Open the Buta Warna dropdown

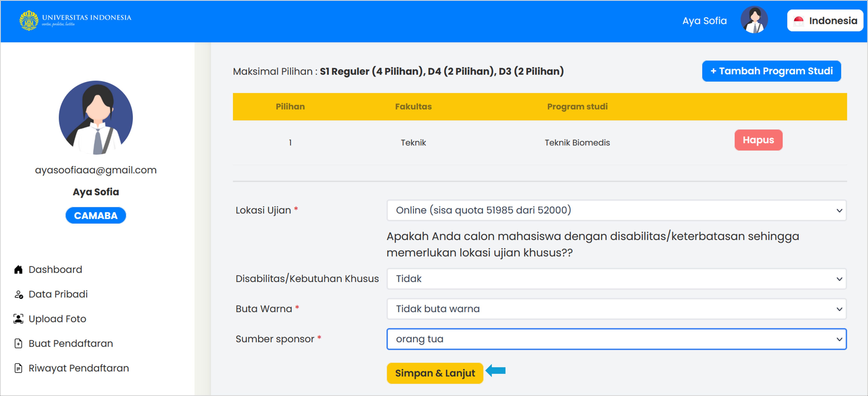pyautogui.click(x=616, y=309)
